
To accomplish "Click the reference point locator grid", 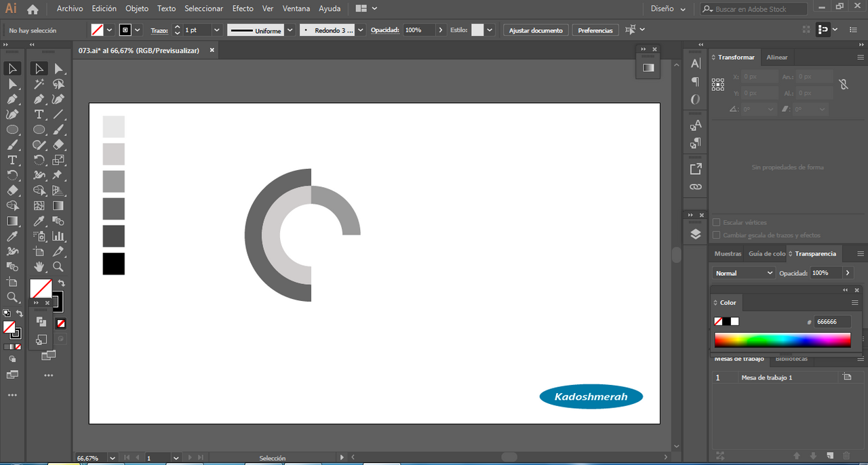I will (718, 84).
